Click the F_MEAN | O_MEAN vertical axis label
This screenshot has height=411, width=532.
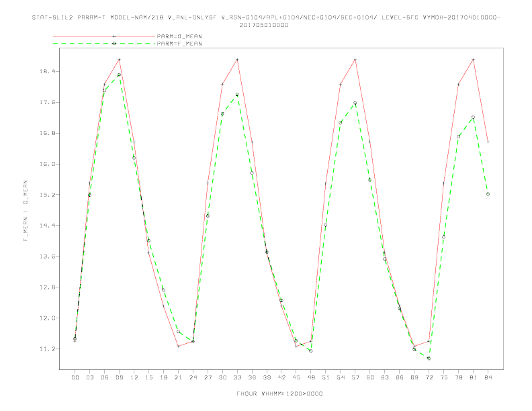pos(26,211)
